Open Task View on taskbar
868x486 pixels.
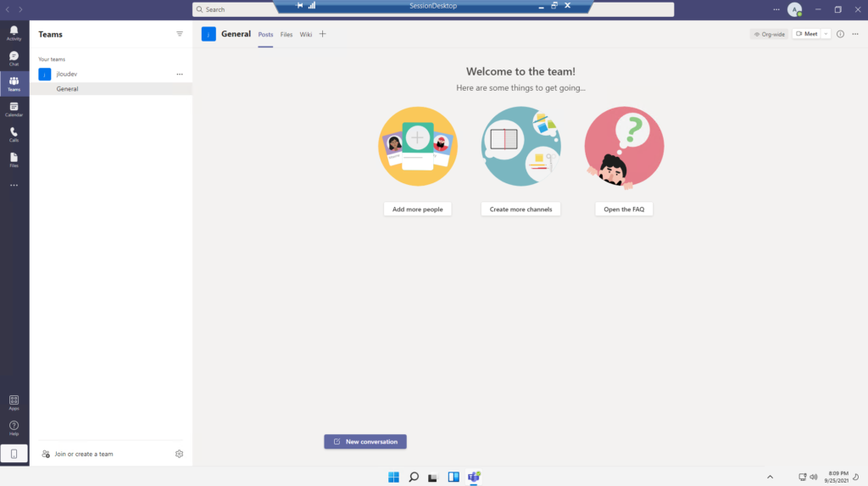tap(433, 478)
